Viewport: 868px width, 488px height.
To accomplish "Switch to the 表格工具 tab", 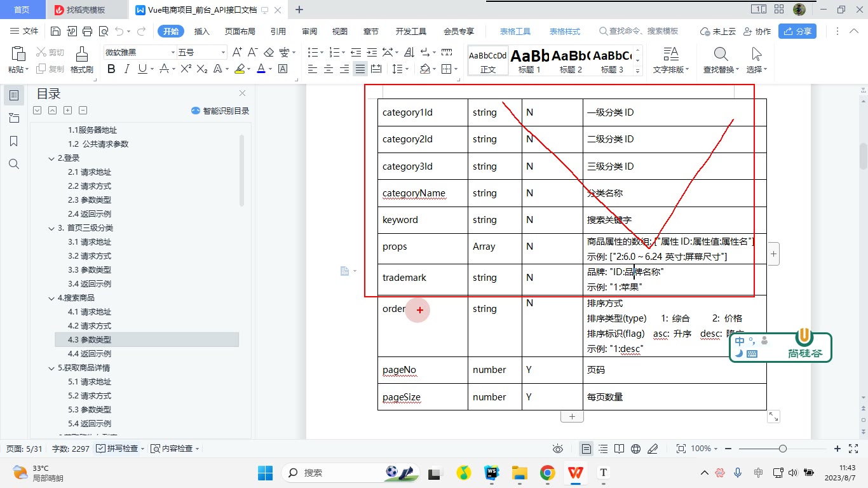I will pyautogui.click(x=515, y=31).
